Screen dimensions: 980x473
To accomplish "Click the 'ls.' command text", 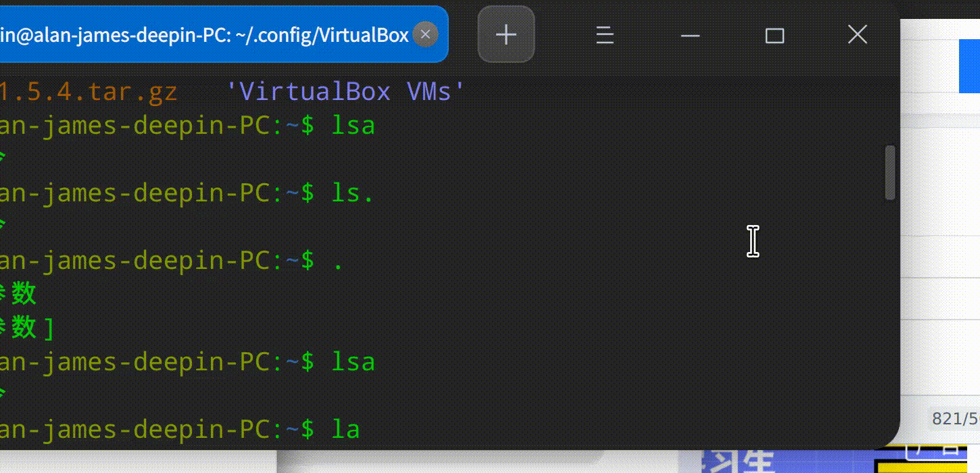I will coord(352,193).
